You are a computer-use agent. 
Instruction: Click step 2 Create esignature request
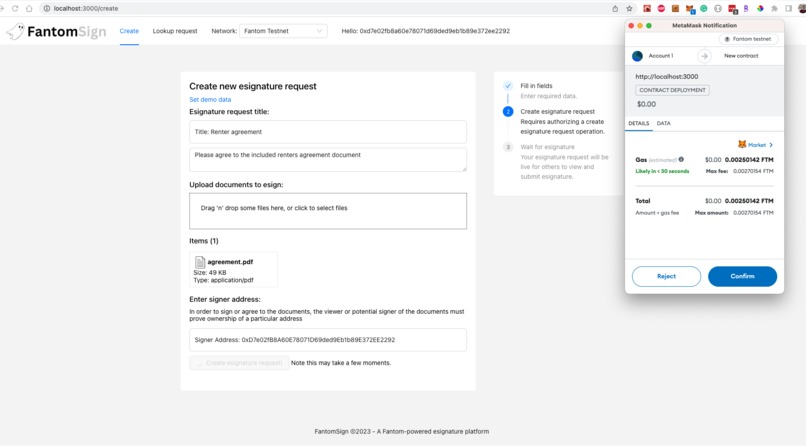(557, 112)
